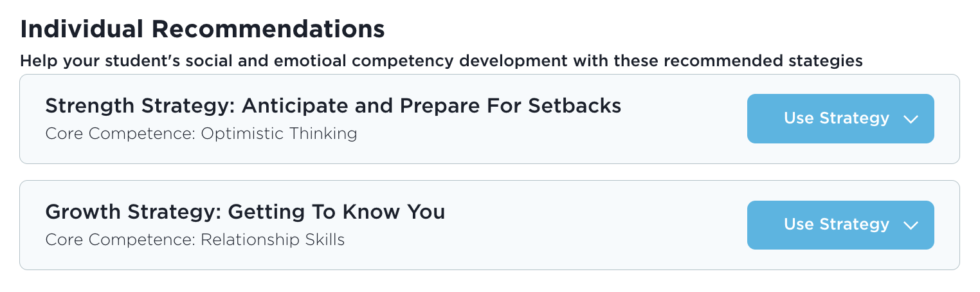Select the 'Optimistic Thinking' competence text
980x292 pixels.
coord(278,134)
